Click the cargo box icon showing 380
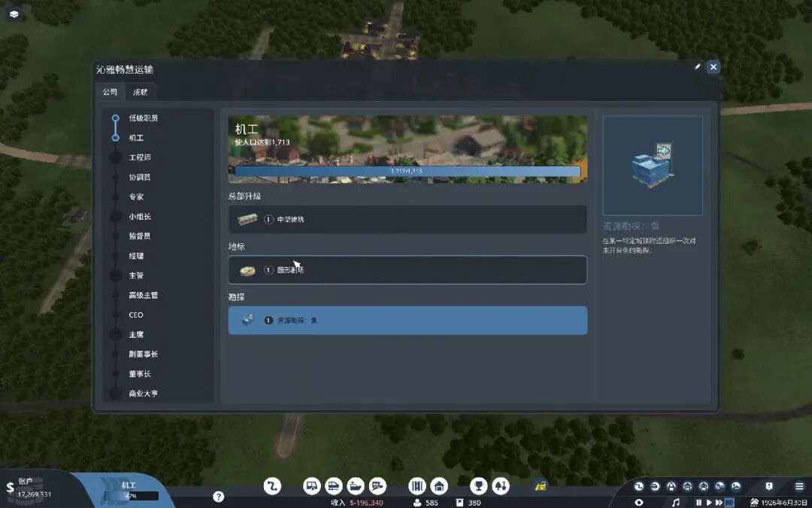This screenshot has width=812, height=508. point(459,502)
